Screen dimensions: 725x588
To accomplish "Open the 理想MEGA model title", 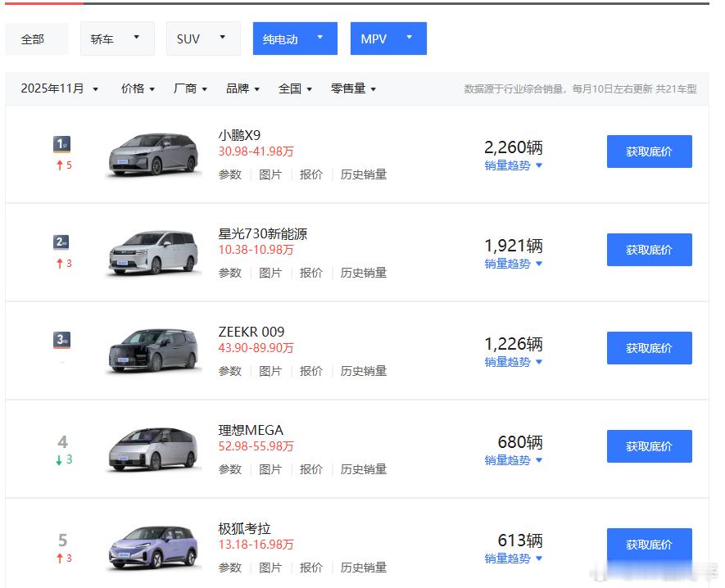I will pos(251,431).
